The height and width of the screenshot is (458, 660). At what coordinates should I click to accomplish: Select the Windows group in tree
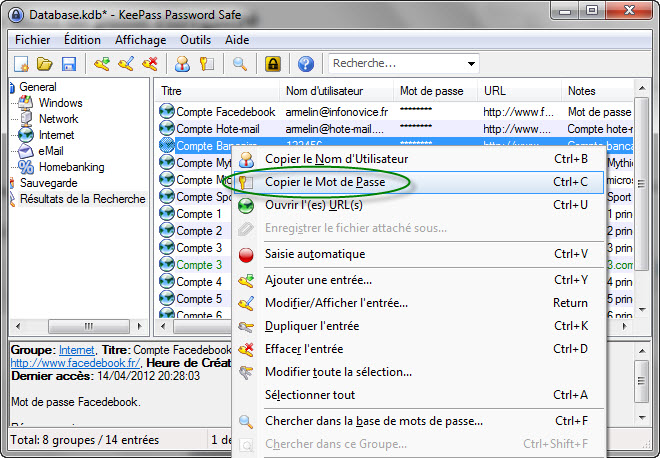(61, 103)
